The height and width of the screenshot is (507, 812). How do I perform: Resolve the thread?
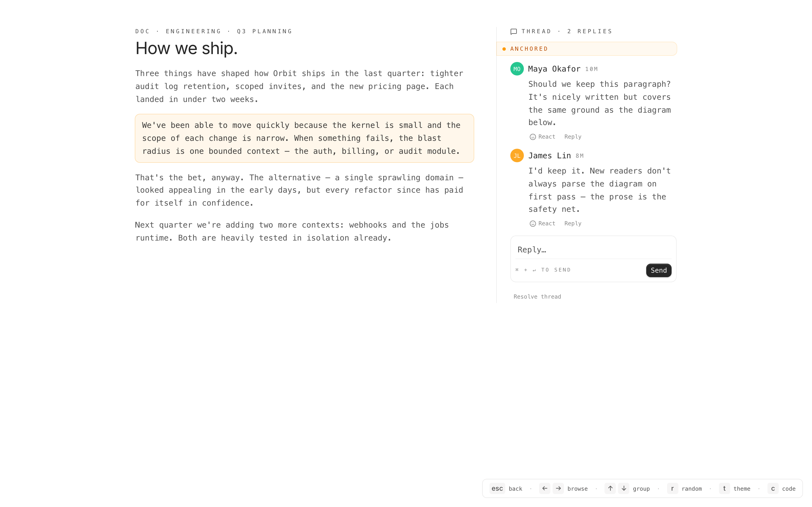click(537, 297)
